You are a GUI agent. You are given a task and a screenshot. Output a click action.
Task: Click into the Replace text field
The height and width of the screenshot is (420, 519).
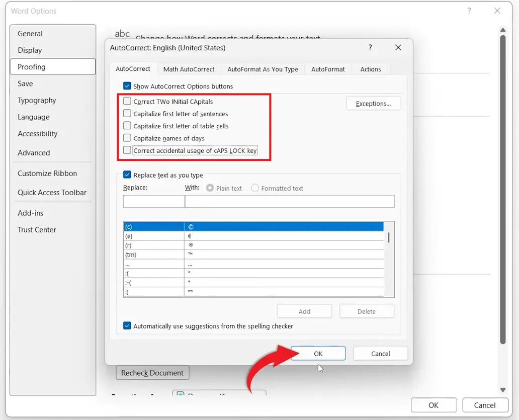click(x=154, y=201)
